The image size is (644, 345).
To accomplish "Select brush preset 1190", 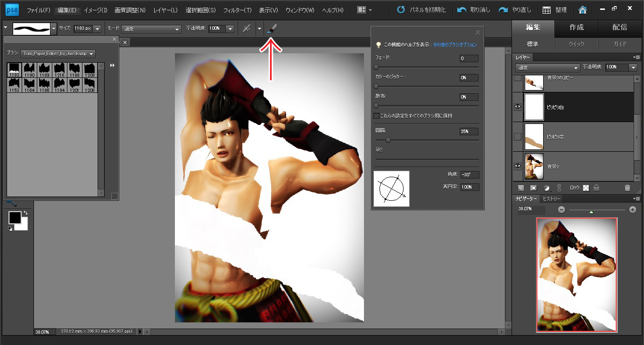I will coord(29,70).
